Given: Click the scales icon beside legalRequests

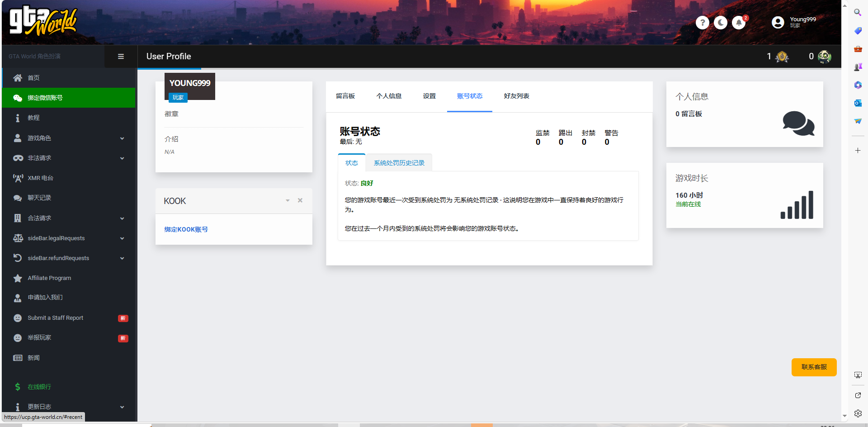Looking at the screenshot, I should coord(18,238).
